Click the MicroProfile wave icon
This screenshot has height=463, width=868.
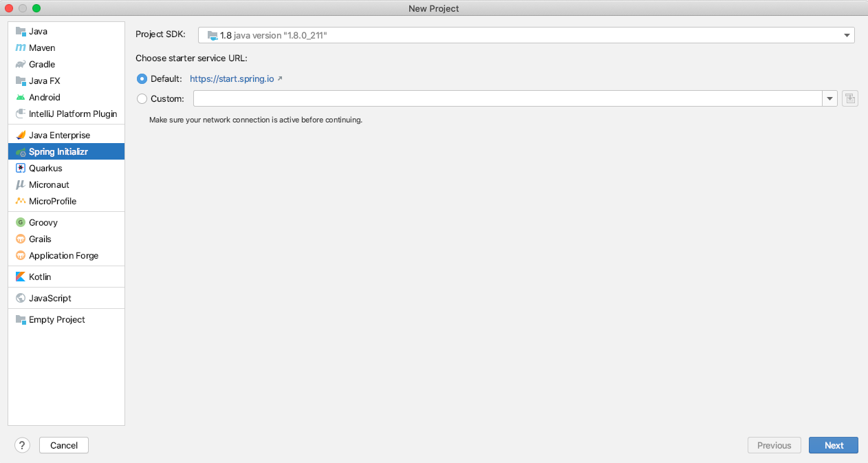[21, 201]
